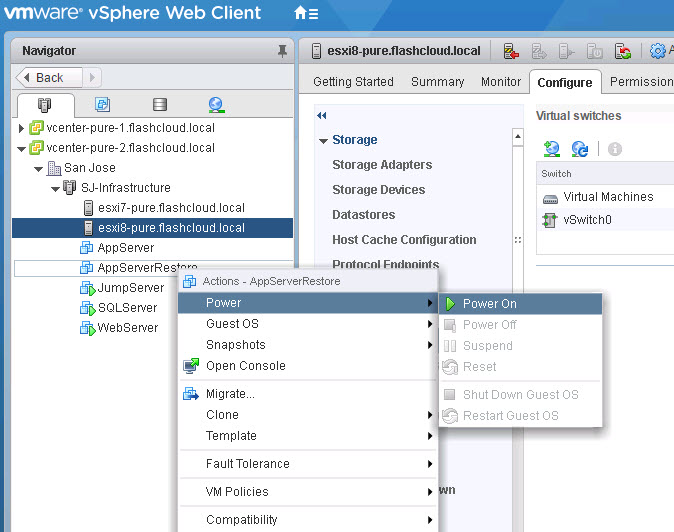Open the Clone submenu
The image size is (674, 532).
(307, 415)
